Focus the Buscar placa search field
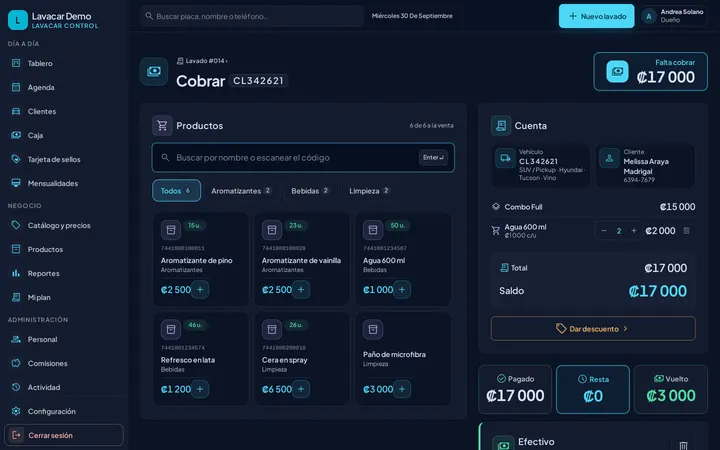 [252, 16]
